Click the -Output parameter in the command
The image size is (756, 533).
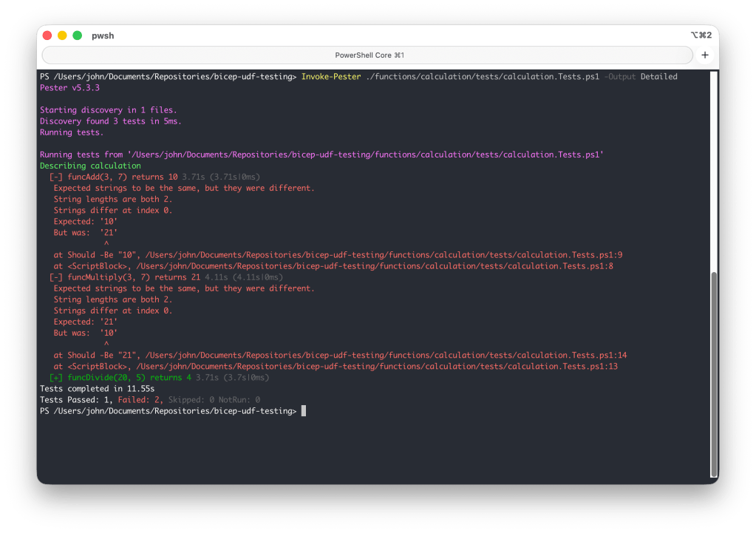619,77
